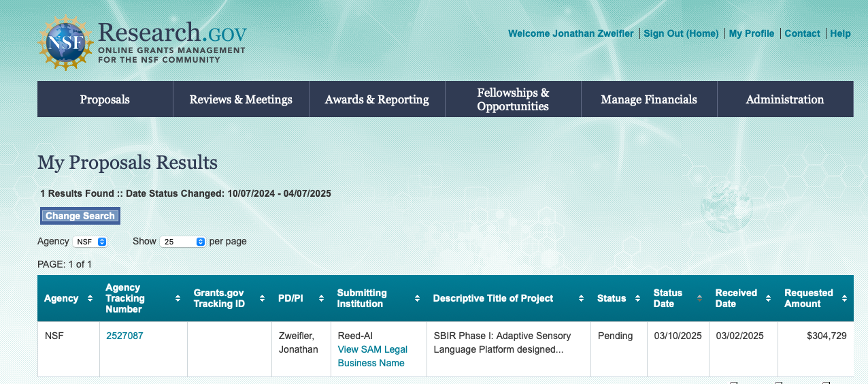This screenshot has width=868, height=384.
Task: Click the Reed-AI institution text
Action: (x=355, y=336)
